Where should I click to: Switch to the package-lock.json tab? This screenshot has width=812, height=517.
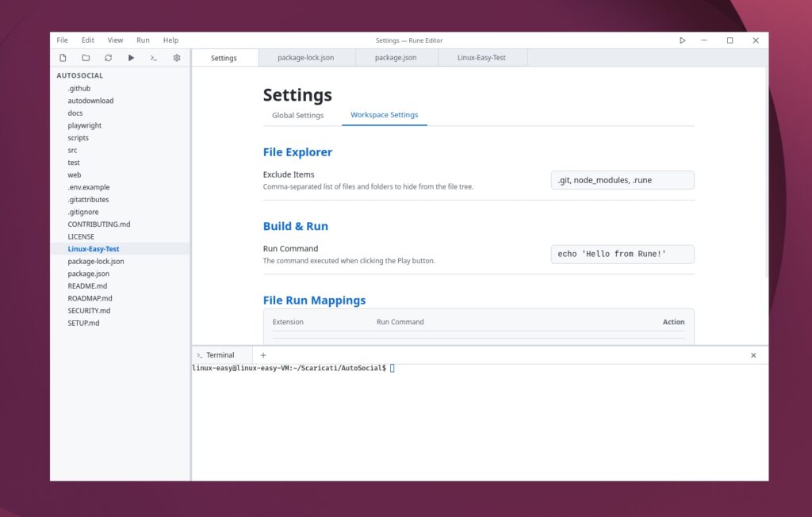(x=306, y=58)
